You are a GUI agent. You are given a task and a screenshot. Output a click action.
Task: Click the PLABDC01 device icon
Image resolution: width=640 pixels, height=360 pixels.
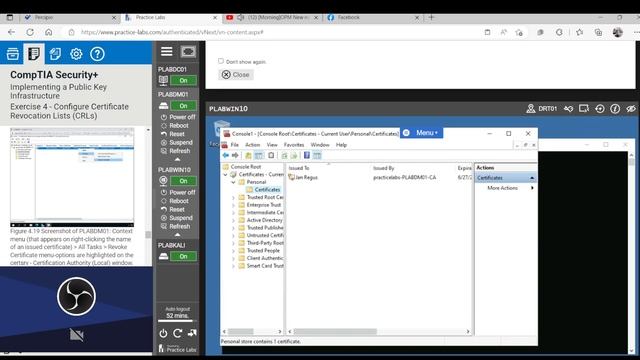[163, 80]
